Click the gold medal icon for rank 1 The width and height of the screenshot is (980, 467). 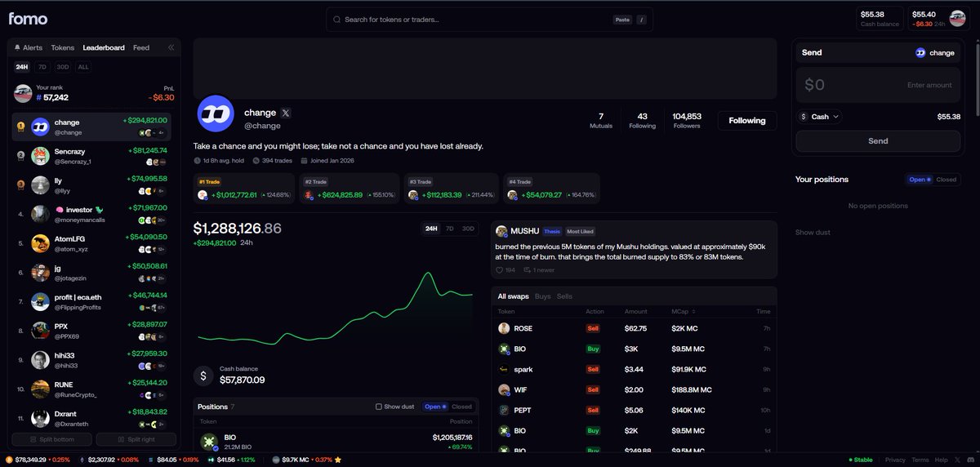click(x=20, y=127)
